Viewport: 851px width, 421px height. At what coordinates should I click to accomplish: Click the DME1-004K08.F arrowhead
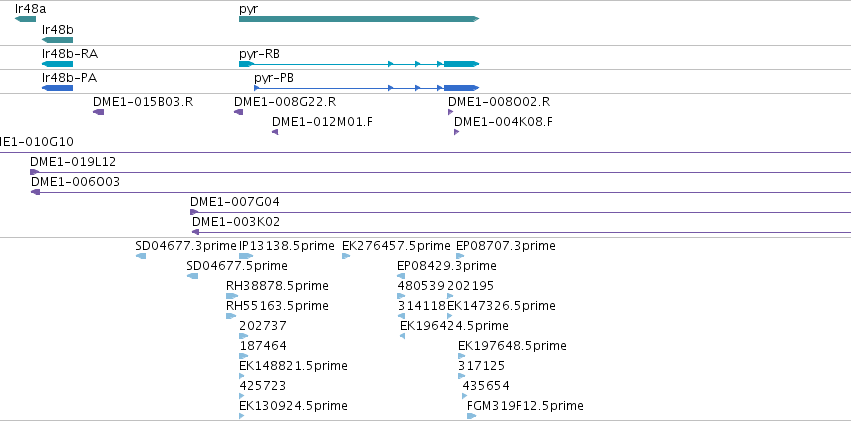point(456,132)
